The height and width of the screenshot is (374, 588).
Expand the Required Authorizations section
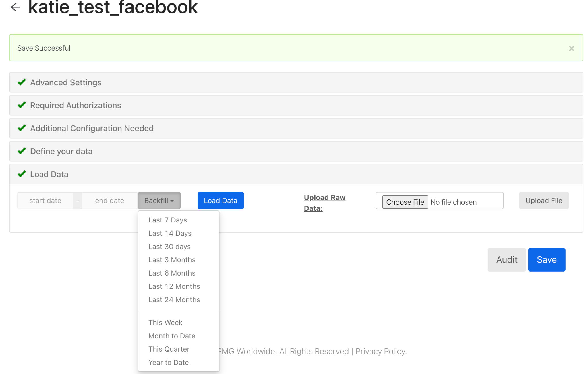point(76,105)
